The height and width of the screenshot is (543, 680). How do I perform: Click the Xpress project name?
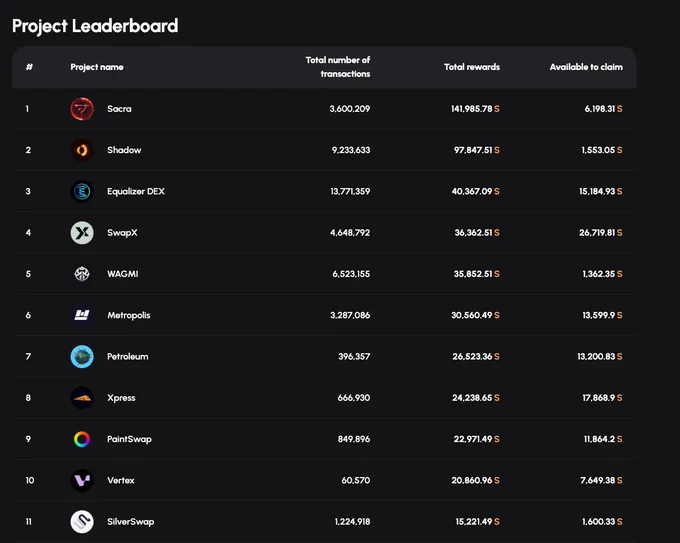pos(121,398)
